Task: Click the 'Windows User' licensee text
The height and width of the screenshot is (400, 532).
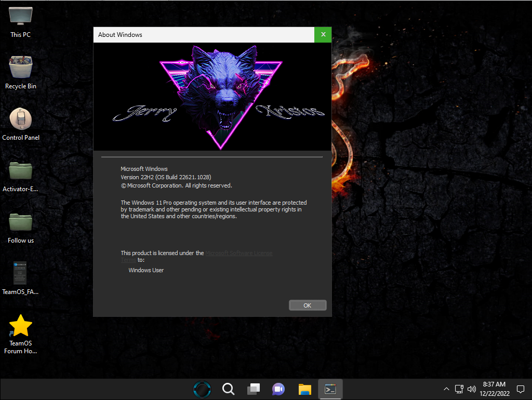Action: click(x=146, y=270)
